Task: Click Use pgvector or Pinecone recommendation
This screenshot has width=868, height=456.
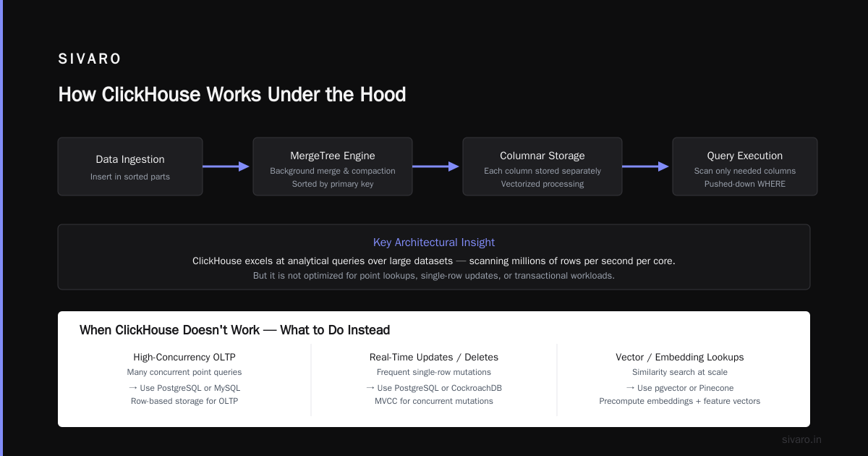Action: click(680, 388)
